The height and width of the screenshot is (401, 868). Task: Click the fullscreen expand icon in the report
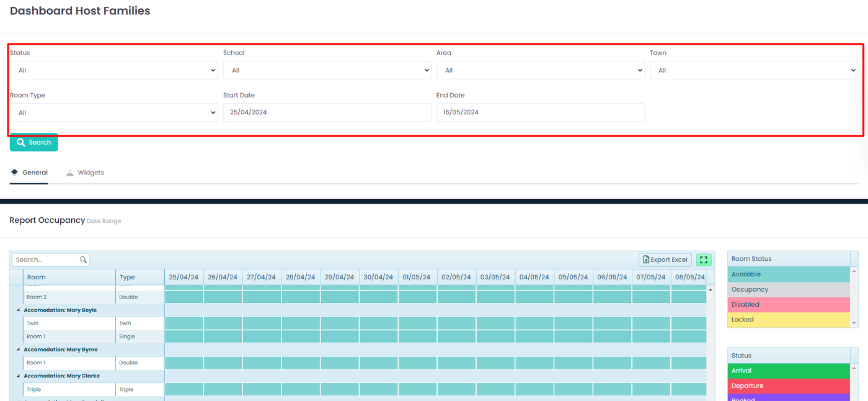click(704, 260)
